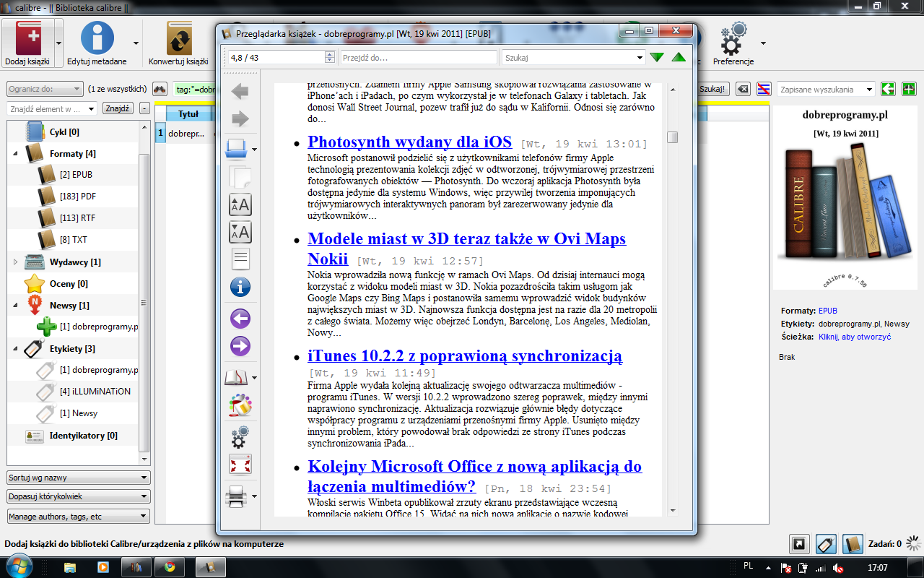Toggle the cover browser button at bottom

[799, 544]
